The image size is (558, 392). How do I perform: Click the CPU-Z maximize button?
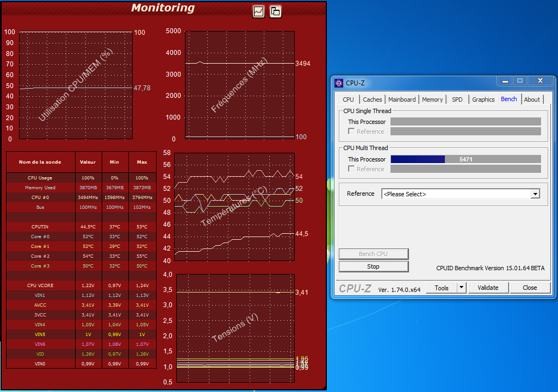pos(520,81)
